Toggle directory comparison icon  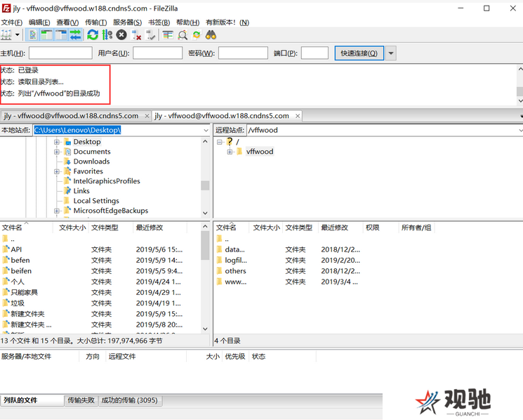(x=182, y=34)
